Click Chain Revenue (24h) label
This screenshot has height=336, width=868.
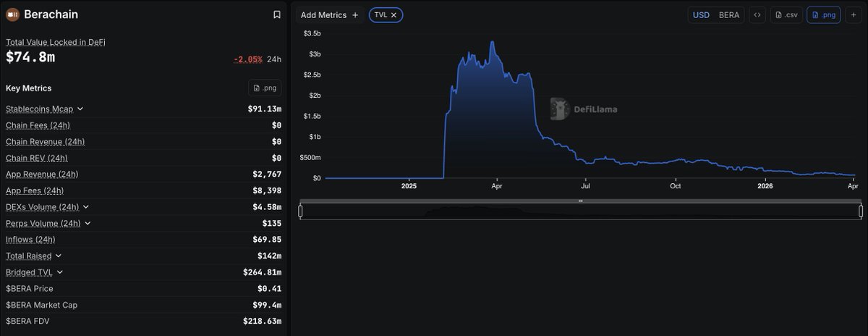pos(46,141)
